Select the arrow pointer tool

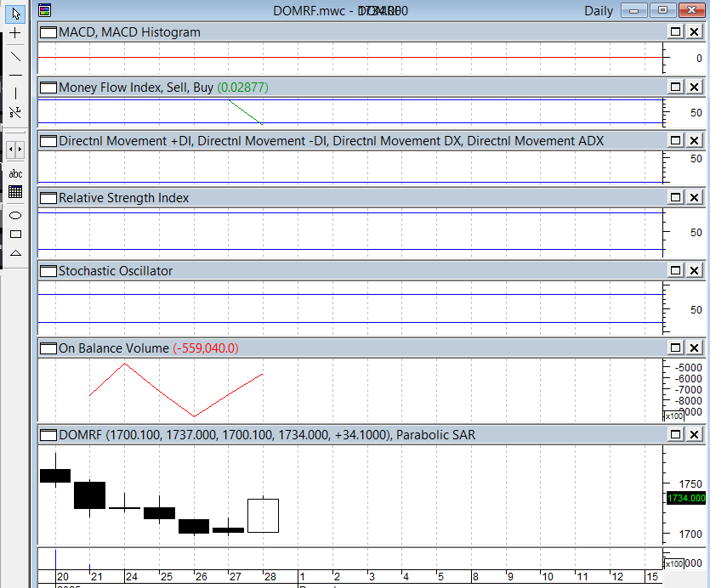coord(15,14)
